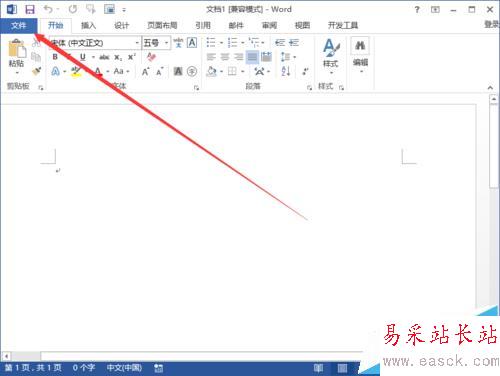Open the 视图 ribbon tab
The image size is (500, 376).
click(x=302, y=26)
